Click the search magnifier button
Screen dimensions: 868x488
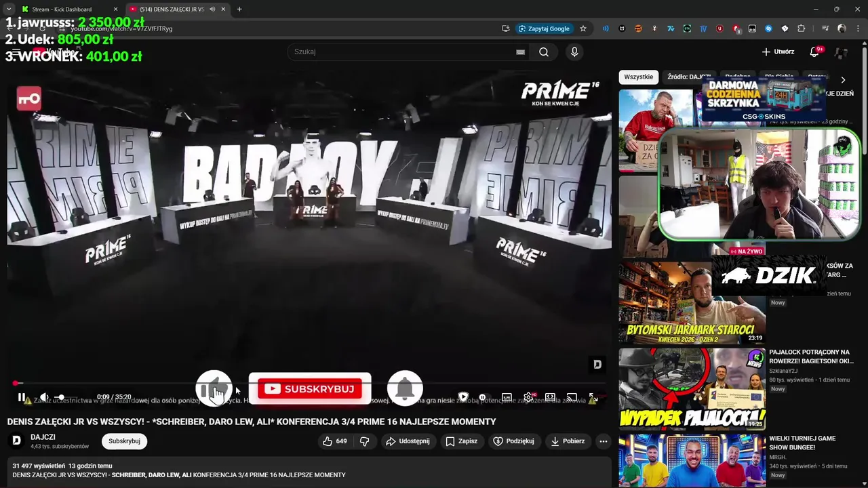(x=544, y=52)
